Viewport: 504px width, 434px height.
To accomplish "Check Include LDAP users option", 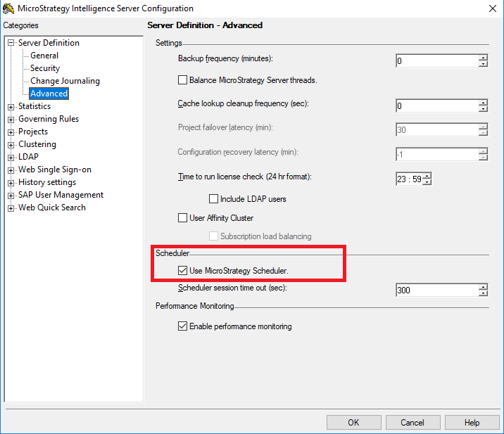I will coord(213,198).
